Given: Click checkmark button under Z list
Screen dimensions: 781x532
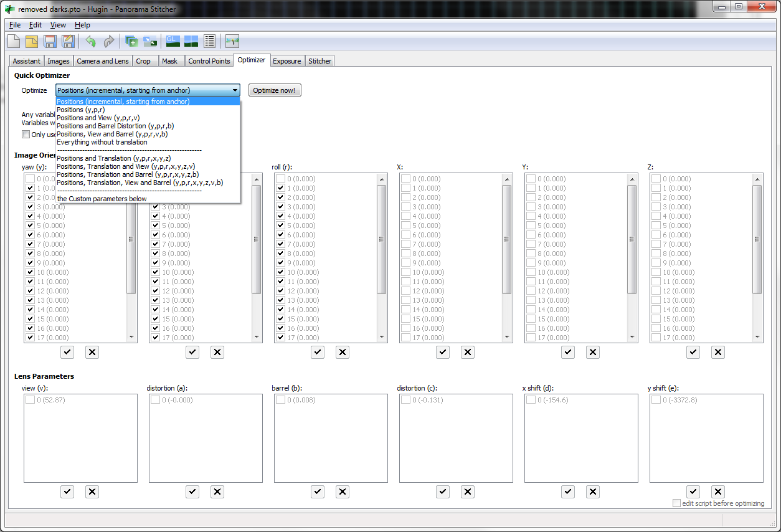Looking at the screenshot, I should point(693,352).
